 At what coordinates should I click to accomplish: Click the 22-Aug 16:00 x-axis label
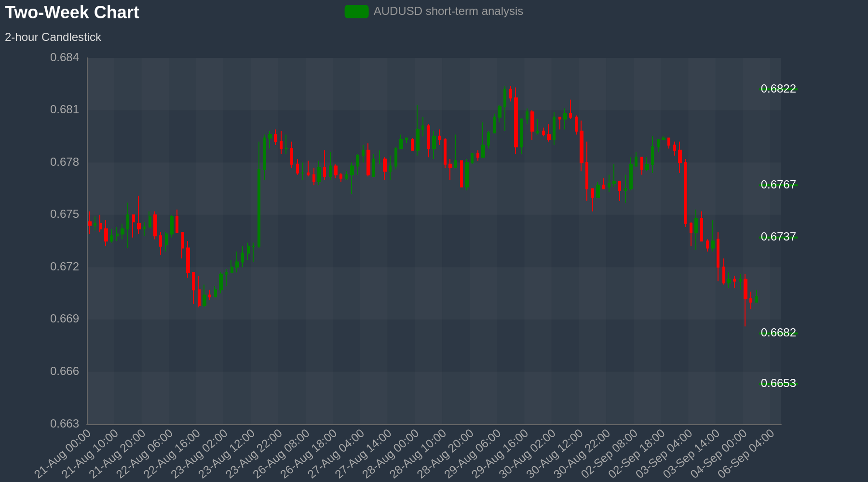[x=172, y=454]
